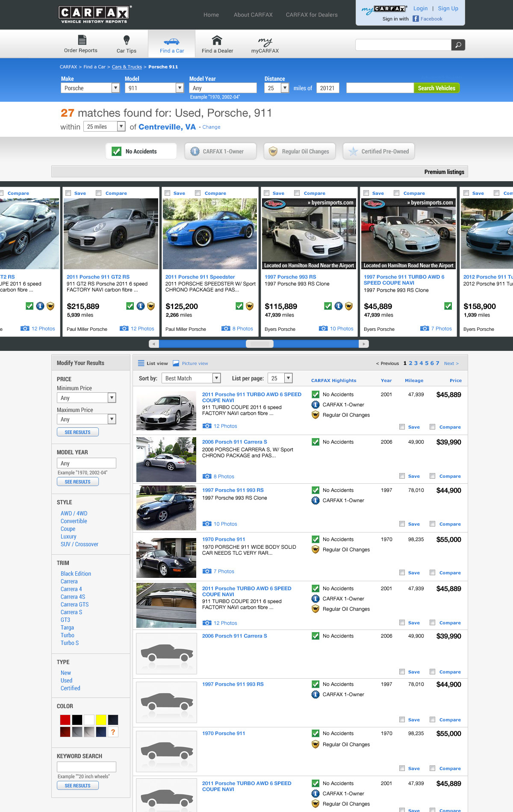The image size is (513, 812).
Task: Click the placeholder car image for 1970 Porsche 911
Action: click(166, 751)
